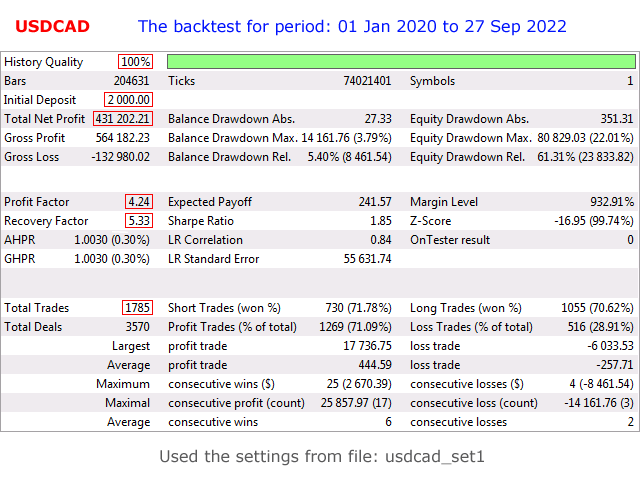The height and width of the screenshot is (480, 640).
Task: Click the Profit Factor 4.24 value
Action: [x=138, y=202]
